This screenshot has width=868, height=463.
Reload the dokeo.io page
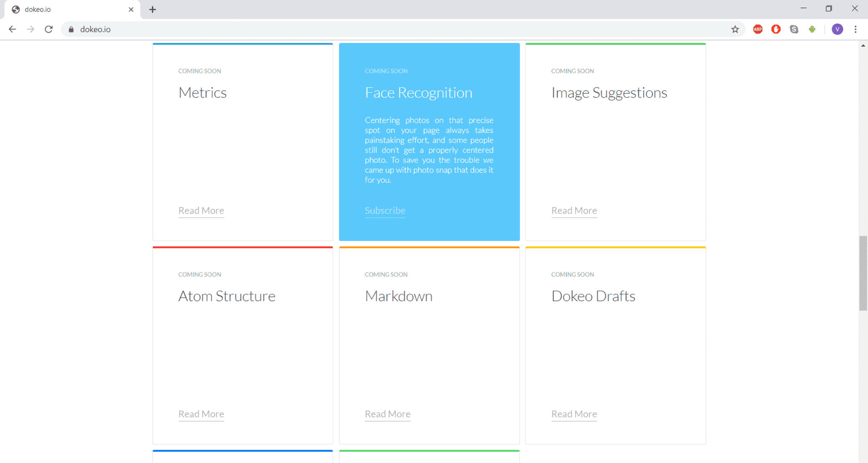[x=49, y=29]
